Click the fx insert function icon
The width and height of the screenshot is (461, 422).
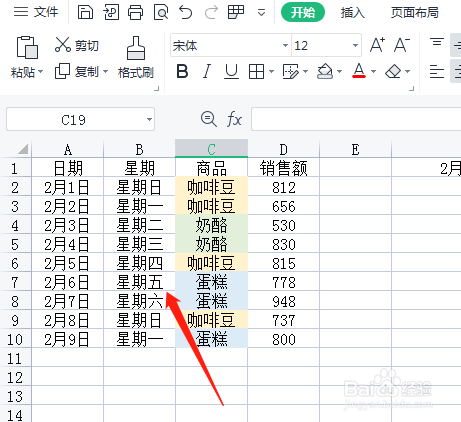[234, 119]
